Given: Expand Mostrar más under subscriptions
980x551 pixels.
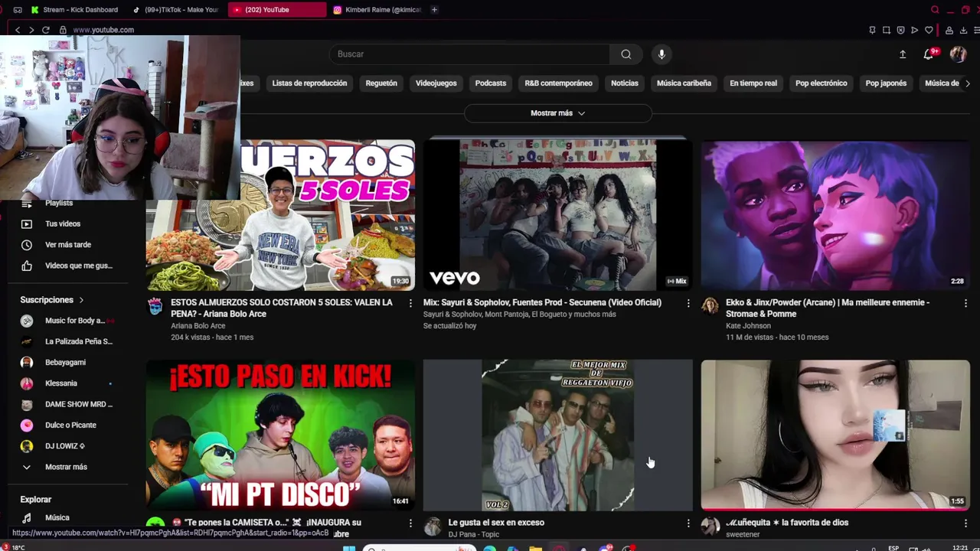Looking at the screenshot, I should tap(66, 467).
